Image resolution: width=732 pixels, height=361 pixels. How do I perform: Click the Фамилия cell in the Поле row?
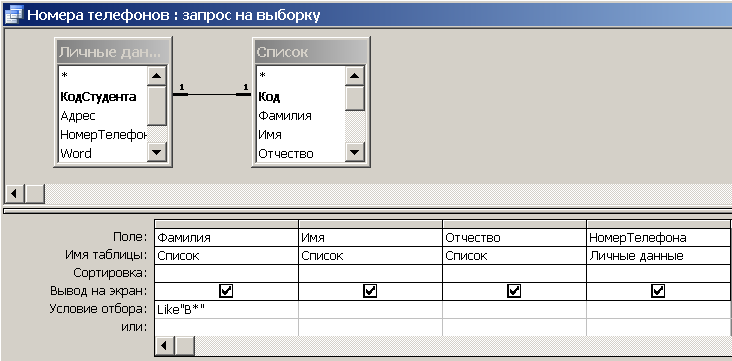(x=226, y=238)
